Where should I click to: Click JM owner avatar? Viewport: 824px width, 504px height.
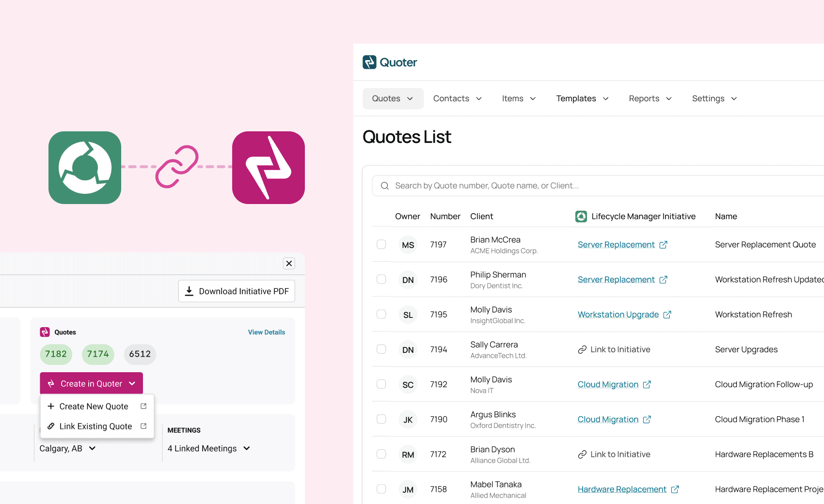coord(408,489)
